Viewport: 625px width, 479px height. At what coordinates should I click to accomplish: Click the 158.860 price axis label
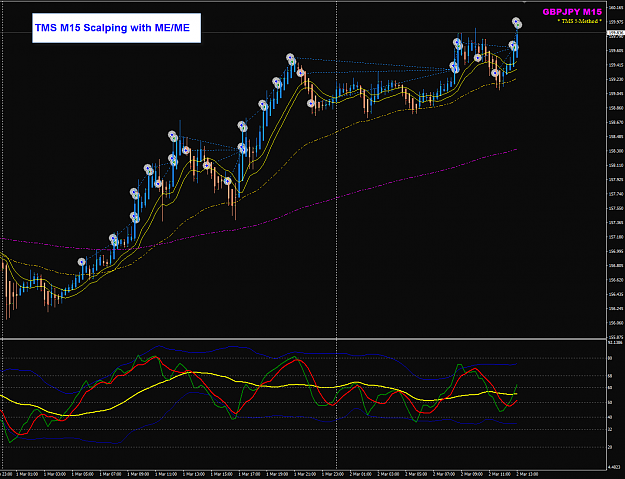(615, 108)
